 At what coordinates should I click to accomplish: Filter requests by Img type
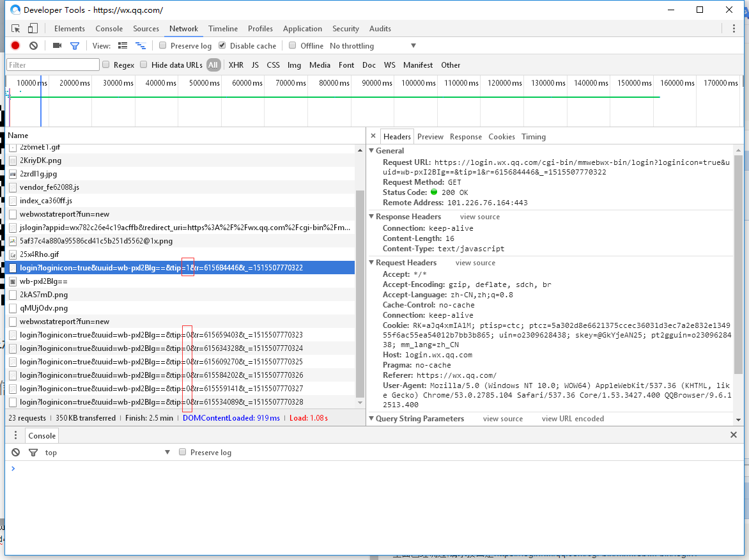pyautogui.click(x=294, y=65)
